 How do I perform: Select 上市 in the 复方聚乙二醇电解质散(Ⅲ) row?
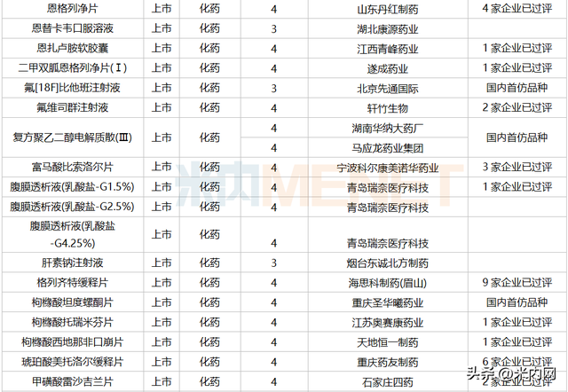point(162,137)
